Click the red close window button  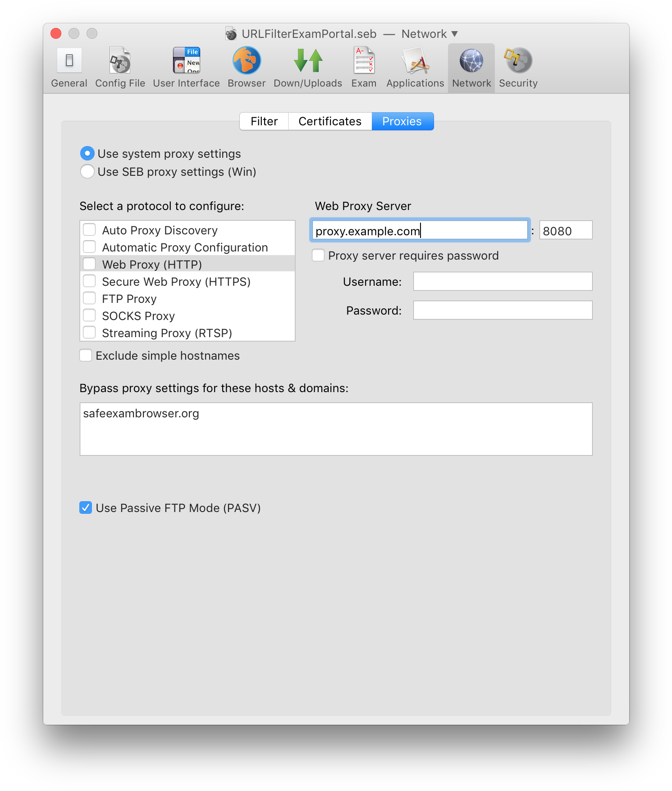coord(56,33)
